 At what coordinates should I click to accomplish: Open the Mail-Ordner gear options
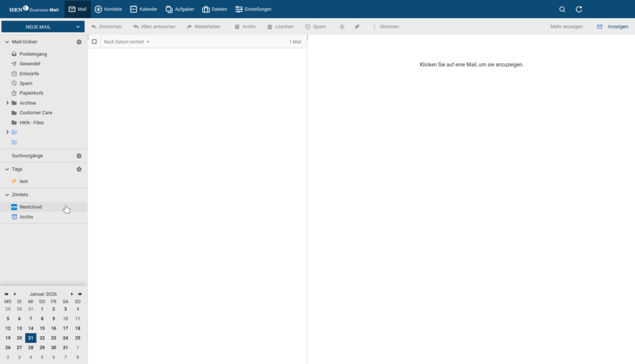pyautogui.click(x=79, y=42)
